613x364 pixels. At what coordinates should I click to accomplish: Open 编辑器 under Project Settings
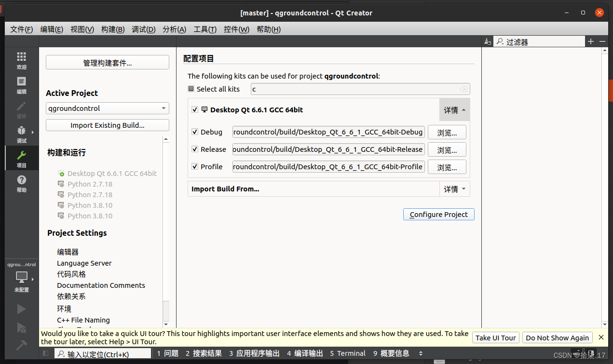68,252
